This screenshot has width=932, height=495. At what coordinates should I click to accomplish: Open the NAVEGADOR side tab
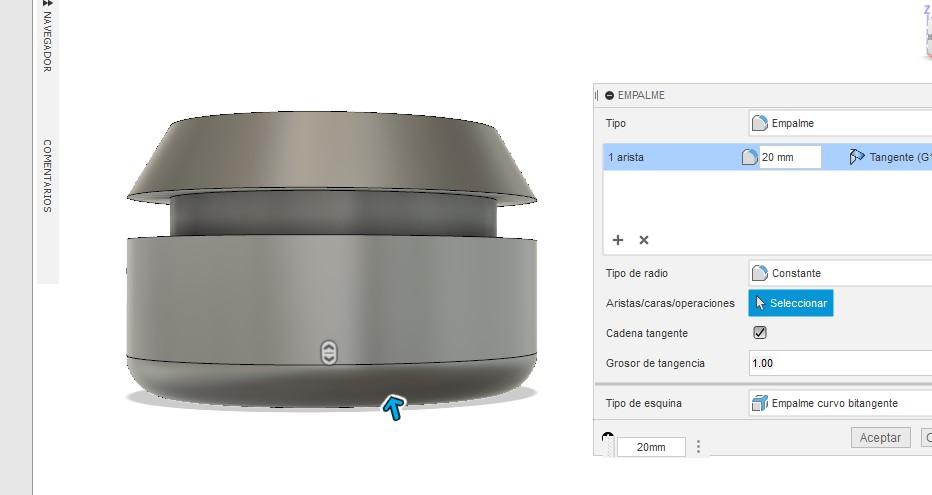click(48, 42)
